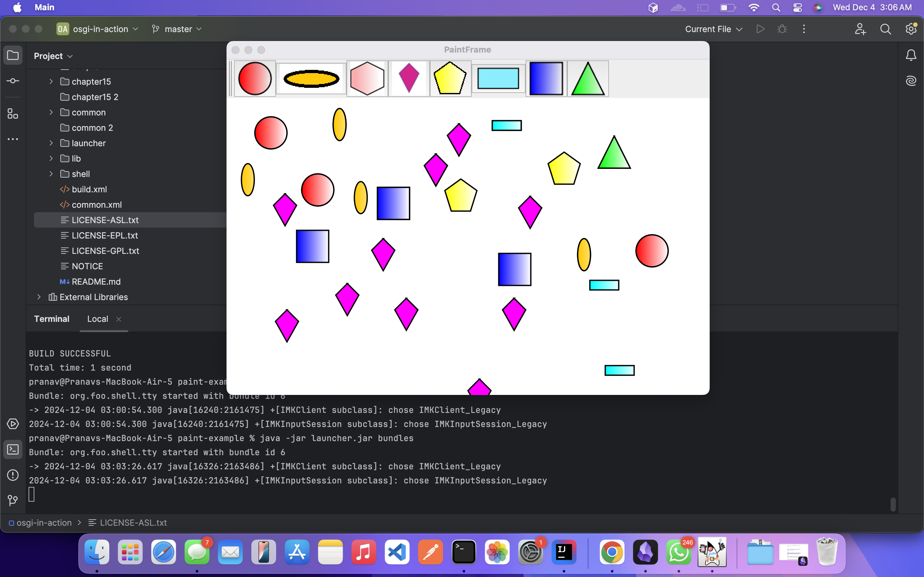Select the blue square shape tool
924x577 pixels.
[546, 79]
